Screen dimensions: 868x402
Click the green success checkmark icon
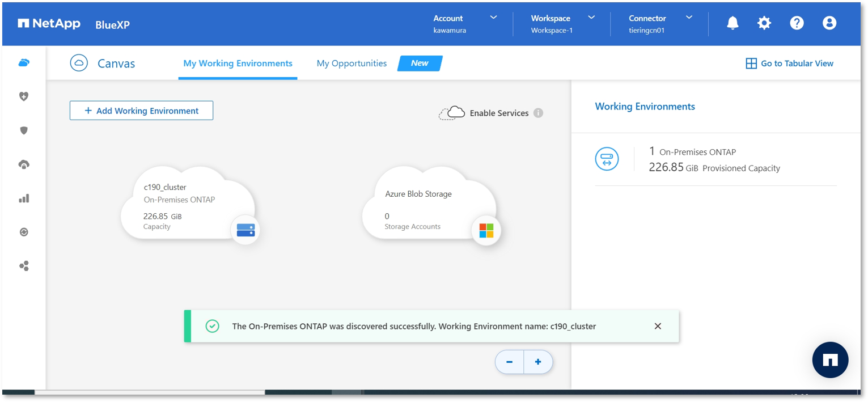click(x=212, y=326)
